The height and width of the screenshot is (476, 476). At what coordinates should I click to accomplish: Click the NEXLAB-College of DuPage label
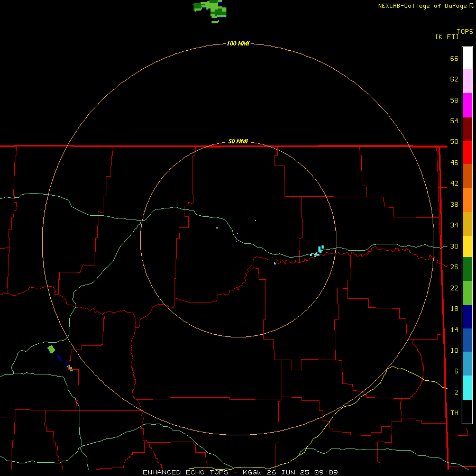[422, 6]
